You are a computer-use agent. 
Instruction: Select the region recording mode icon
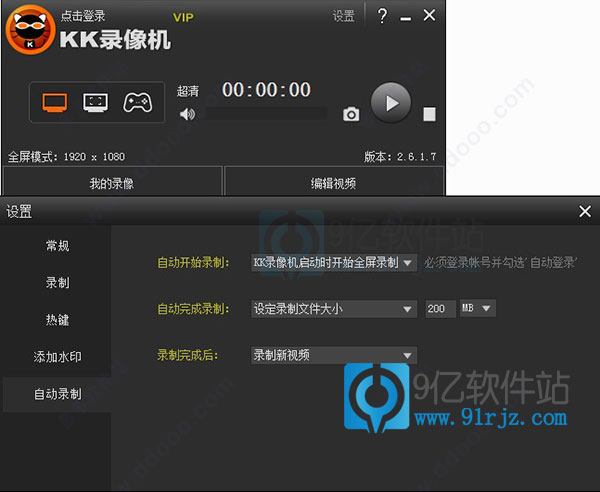(95, 103)
